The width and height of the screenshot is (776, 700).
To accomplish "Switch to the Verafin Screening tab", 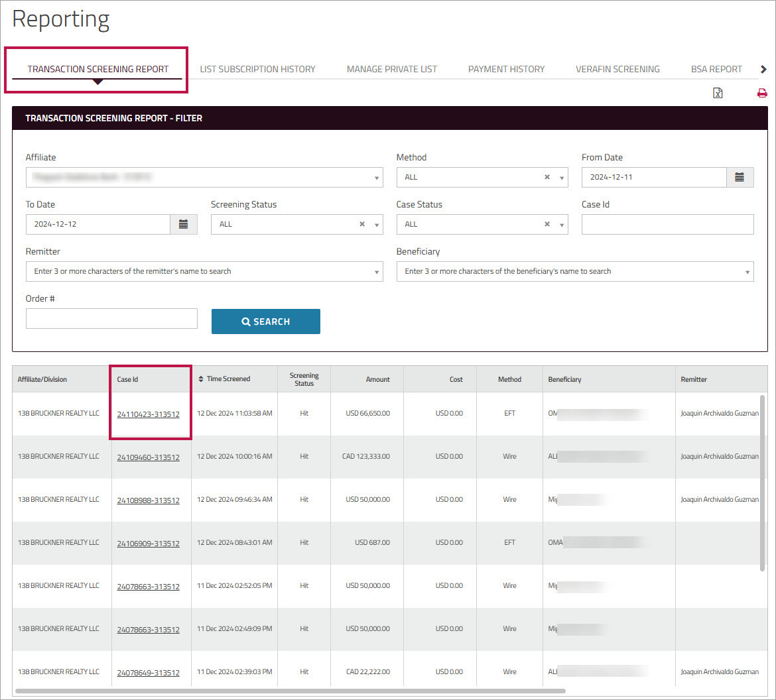I will (x=617, y=68).
